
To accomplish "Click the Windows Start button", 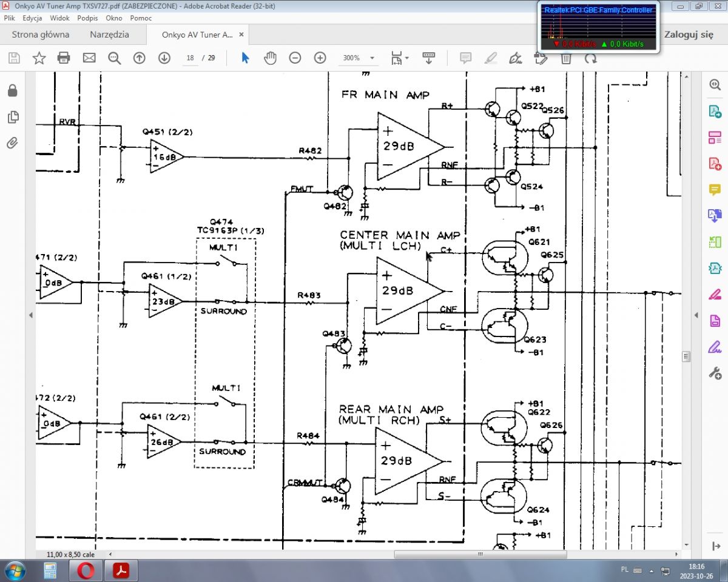I will click(15, 570).
